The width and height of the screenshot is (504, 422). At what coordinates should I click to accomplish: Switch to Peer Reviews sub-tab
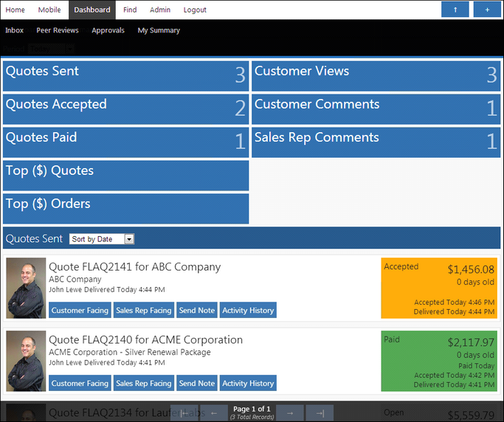coord(58,30)
